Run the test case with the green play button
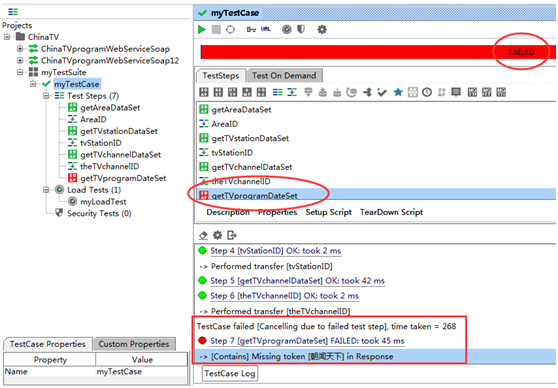Image resolution: width=558 pixels, height=388 pixels. (x=202, y=30)
